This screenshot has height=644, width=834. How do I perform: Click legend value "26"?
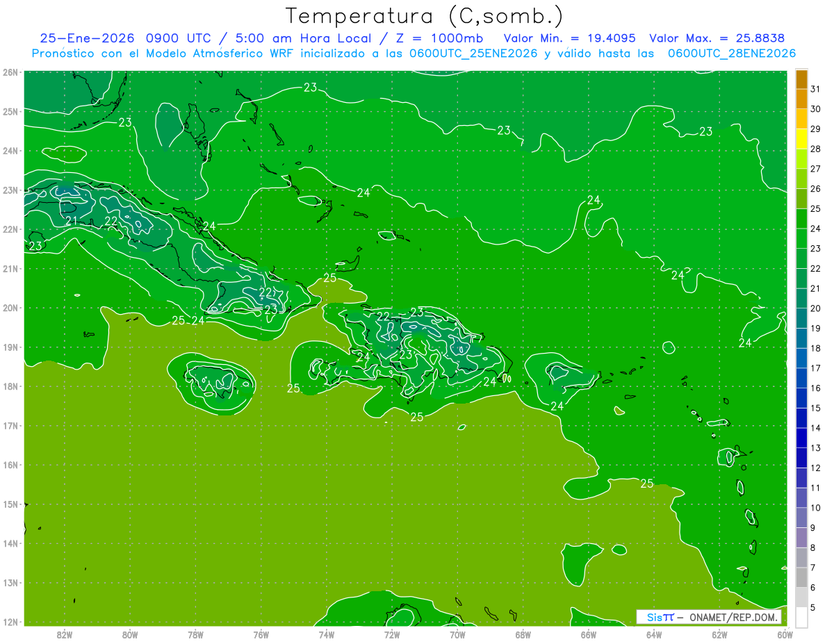(x=815, y=188)
